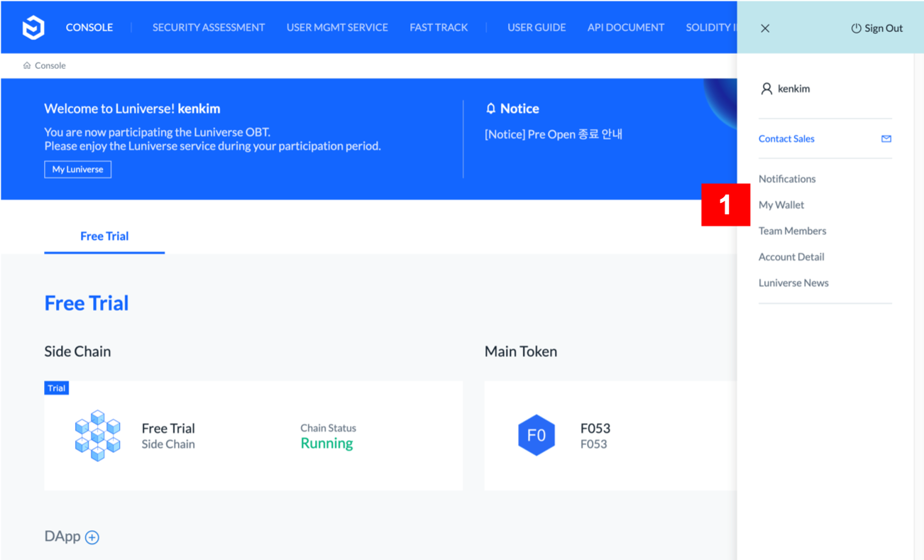924x560 pixels.
Task: Click the Trial badge on chain card
Action: pyautogui.click(x=57, y=388)
